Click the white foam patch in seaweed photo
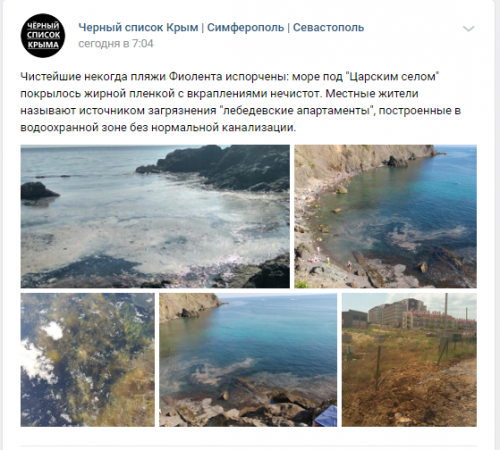This screenshot has width=500, height=450. click(53, 330)
